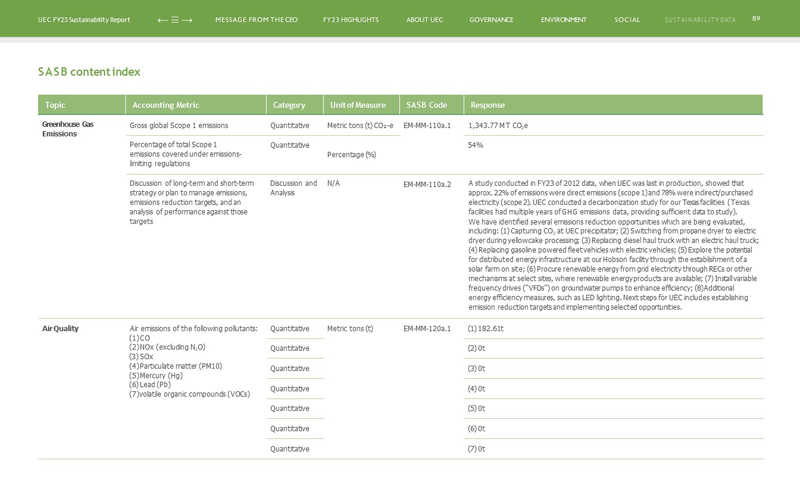800x486 pixels.
Task: Click the next page right arrow icon
Action: click(x=188, y=20)
